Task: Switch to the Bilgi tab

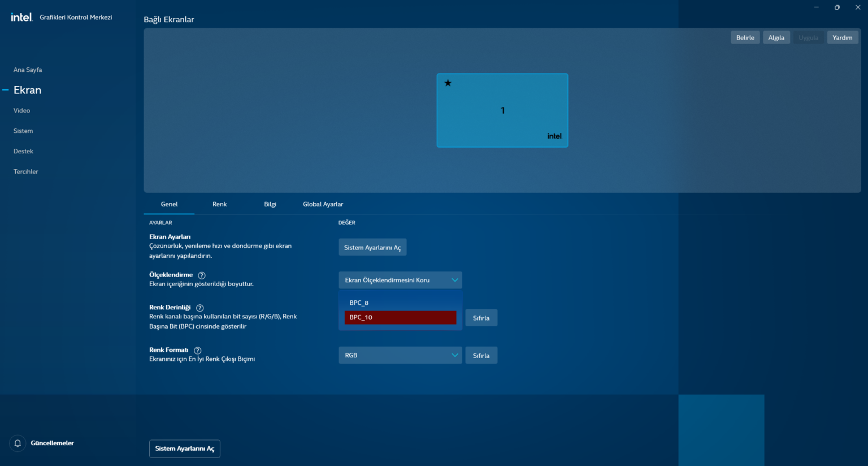Action: (x=270, y=205)
